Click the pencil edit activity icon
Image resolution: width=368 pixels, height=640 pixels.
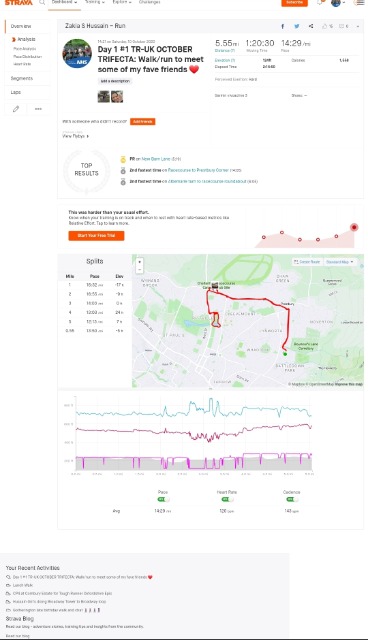[16, 109]
